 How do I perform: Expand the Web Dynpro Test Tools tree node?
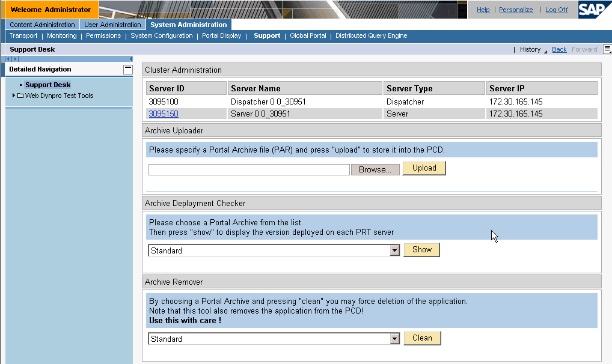[x=14, y=96]
